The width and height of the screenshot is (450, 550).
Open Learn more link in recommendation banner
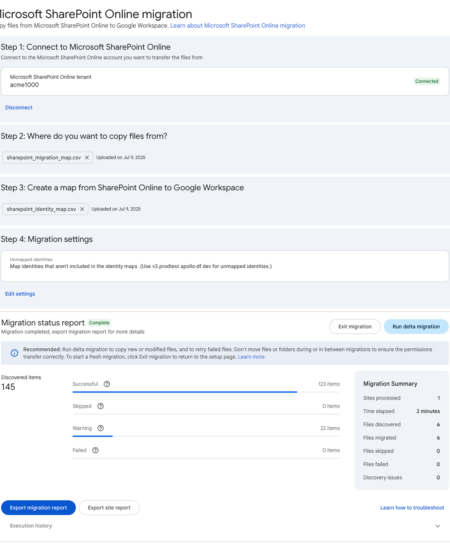pos(251,357)
